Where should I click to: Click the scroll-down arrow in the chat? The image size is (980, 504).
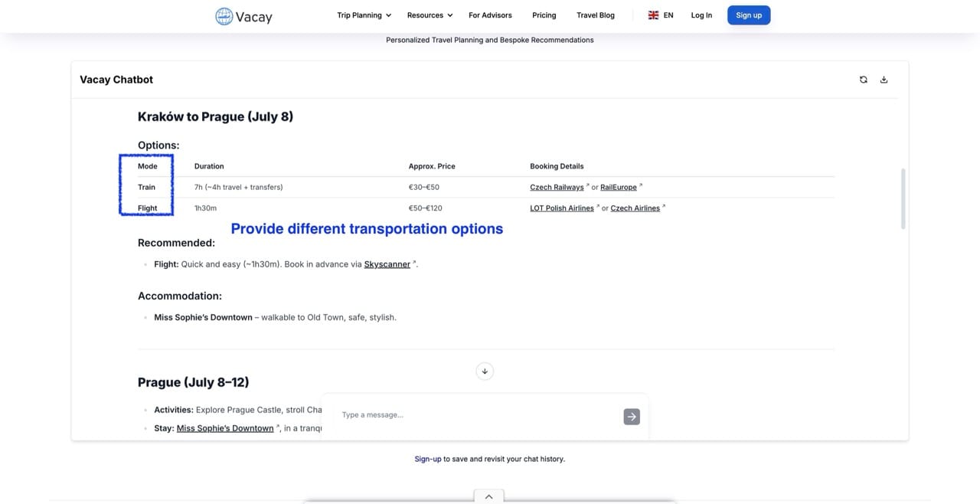pos(485,371)
